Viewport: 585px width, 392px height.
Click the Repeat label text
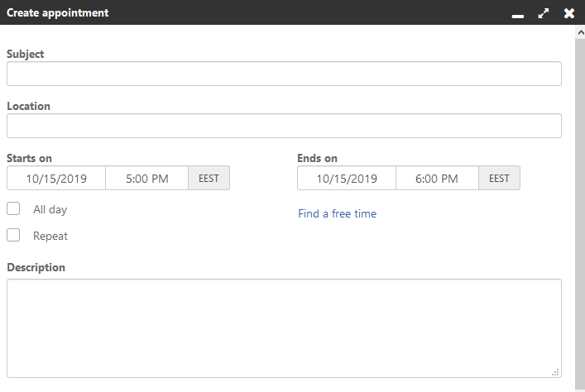(x=50, y=236)
